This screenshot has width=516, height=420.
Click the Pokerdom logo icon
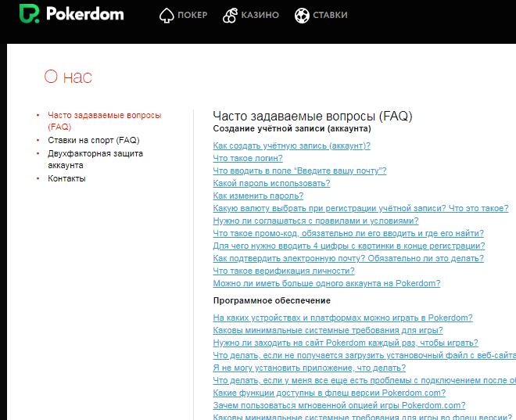point(30,15)
